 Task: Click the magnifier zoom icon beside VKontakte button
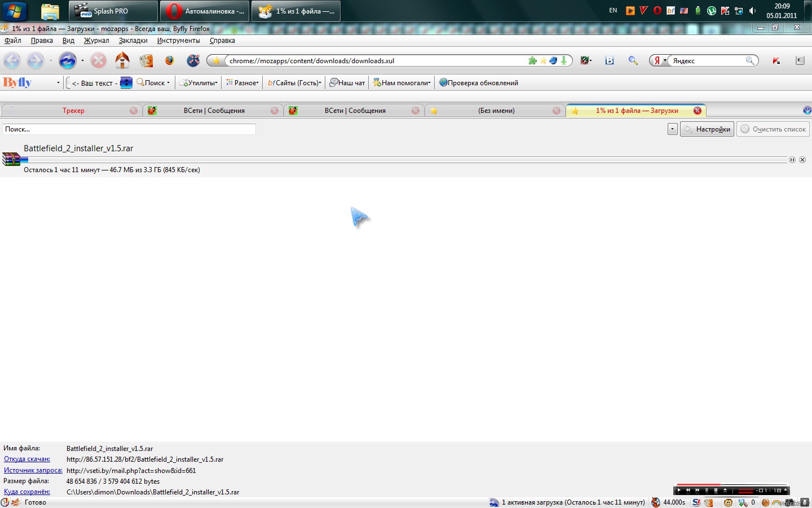(633, 60)
